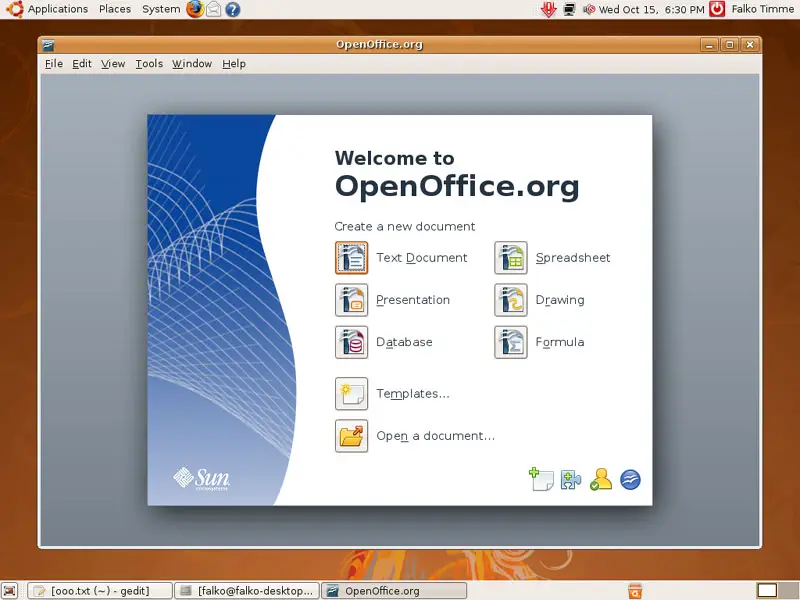Click the Presentation icon

[351, 300]
